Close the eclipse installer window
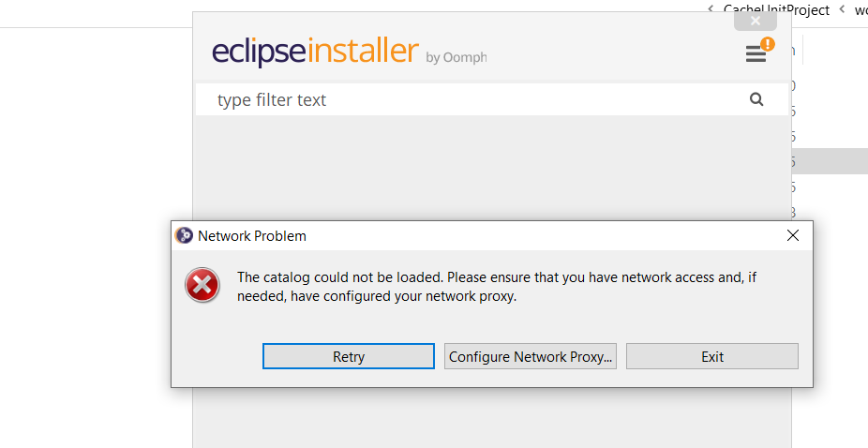 pyautogui.click(x=756, y=21)
